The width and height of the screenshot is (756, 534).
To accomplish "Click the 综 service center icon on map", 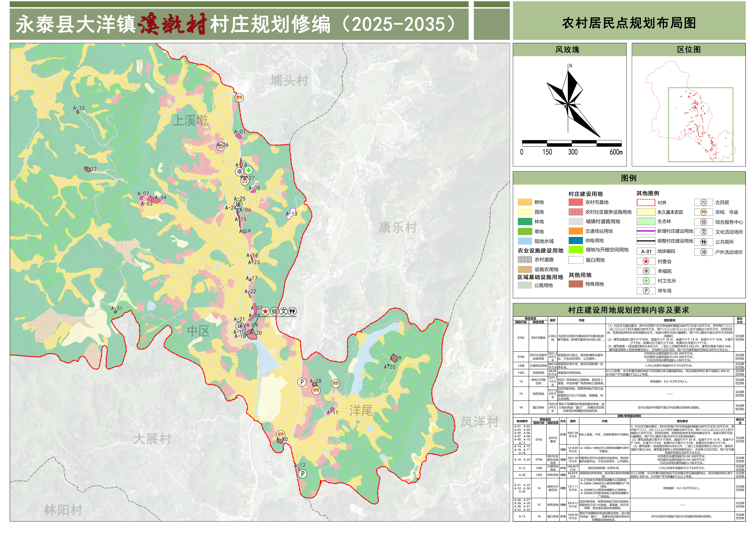I will pyautogui.click(x=275, y=311).
